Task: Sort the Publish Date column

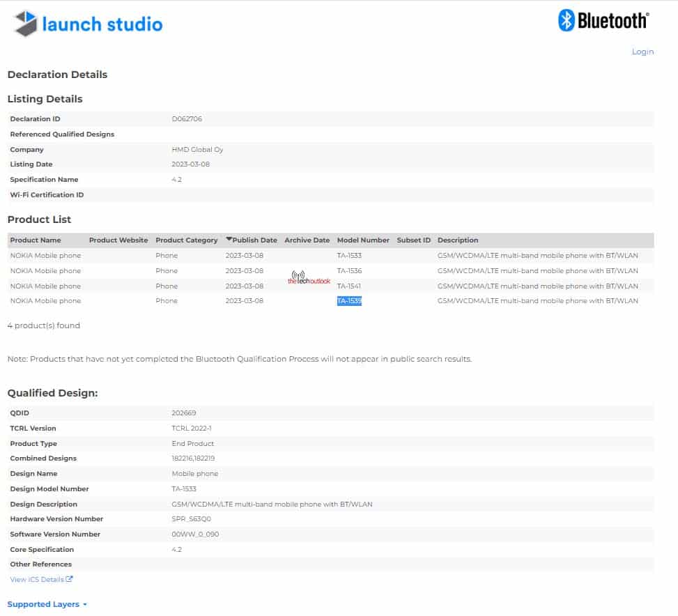Action: tap(255, 240)
